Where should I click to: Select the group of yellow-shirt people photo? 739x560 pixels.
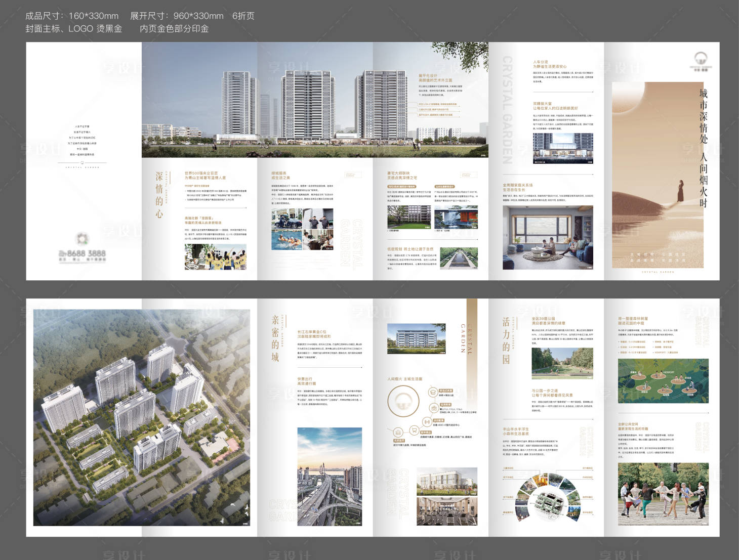216,256
